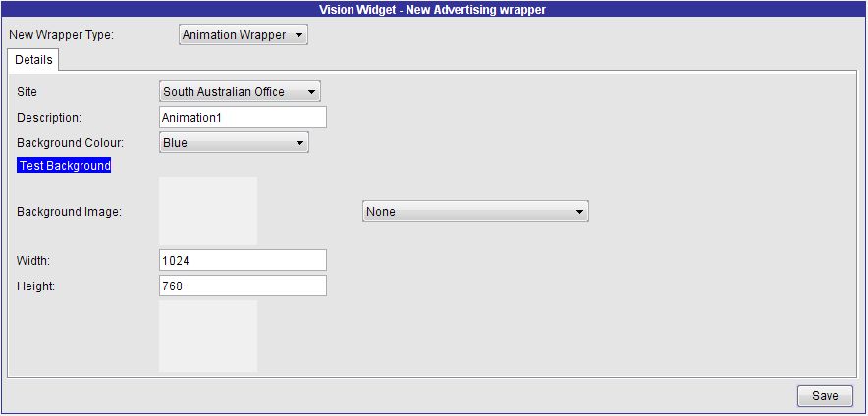
Task: Click the Description label text
Action: click(x=49, y=118)
